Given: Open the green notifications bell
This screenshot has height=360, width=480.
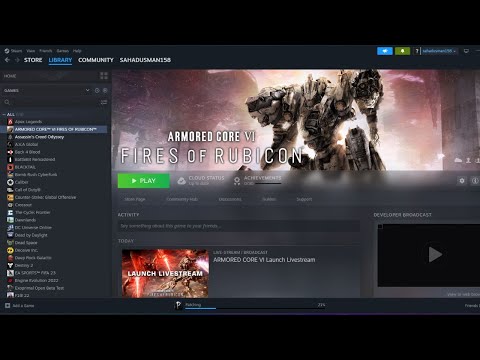Looking at the screenshot, I should pyautogui.click(x=402, y=51).
